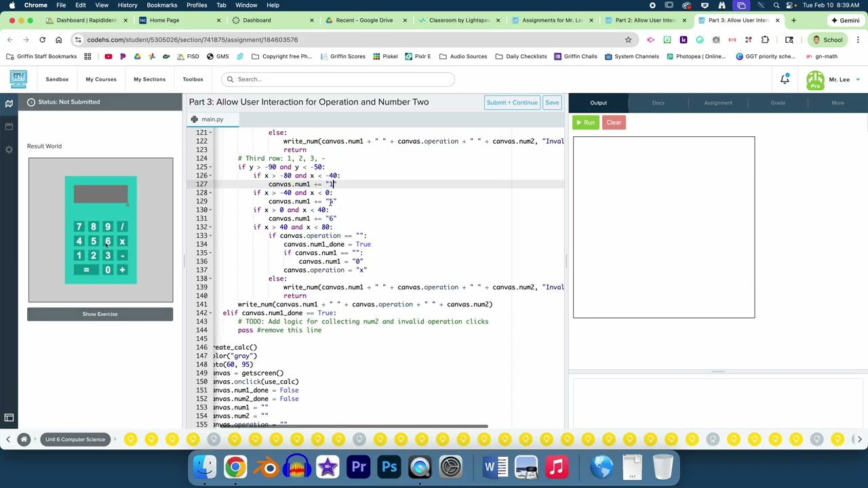Click the Show Exercise button
The width and height of the screenshot is (868, 488).
point(100,314)
